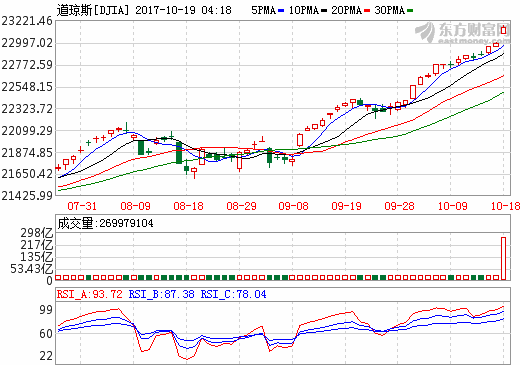Image resolution: width=520 pixels, height=365 pixels.
Task: Click the 09-28 date label
Action: click(399, 206)
